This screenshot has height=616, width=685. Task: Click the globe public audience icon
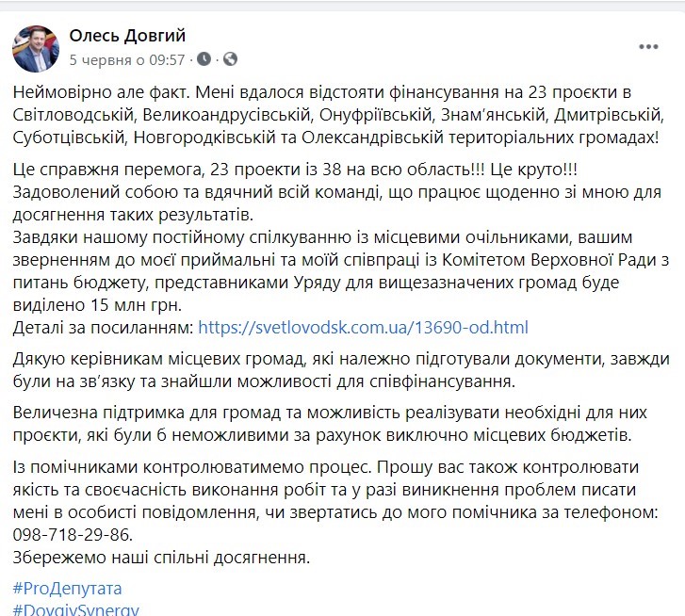click(231, 59)
